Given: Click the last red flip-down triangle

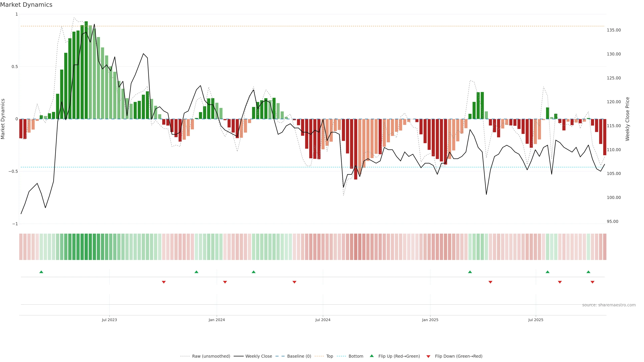Looking at the screenshot, I should [592, 282].
